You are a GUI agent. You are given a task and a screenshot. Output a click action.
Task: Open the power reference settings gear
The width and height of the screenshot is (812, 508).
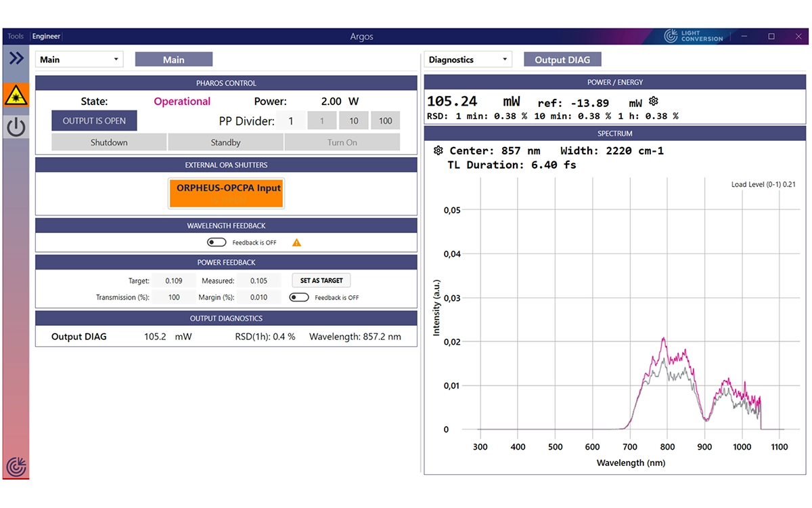654,102
